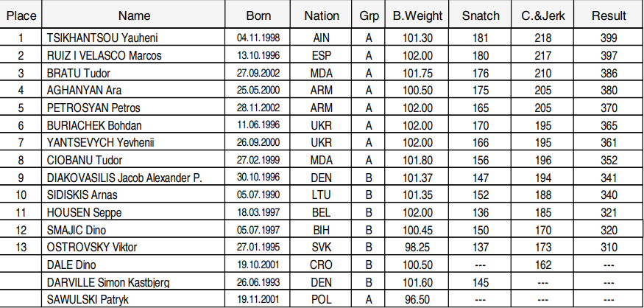
Task: Select the Born column header
Action: click(x=258, y=15)
